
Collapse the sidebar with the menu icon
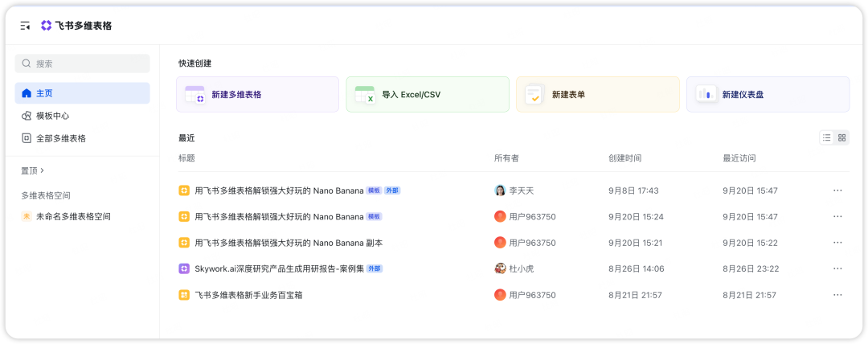coord(25,26)
